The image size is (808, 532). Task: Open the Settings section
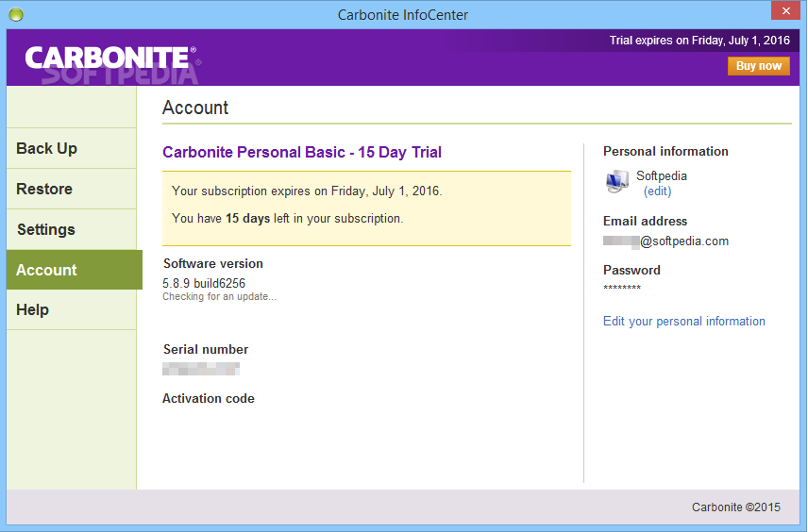72,230
